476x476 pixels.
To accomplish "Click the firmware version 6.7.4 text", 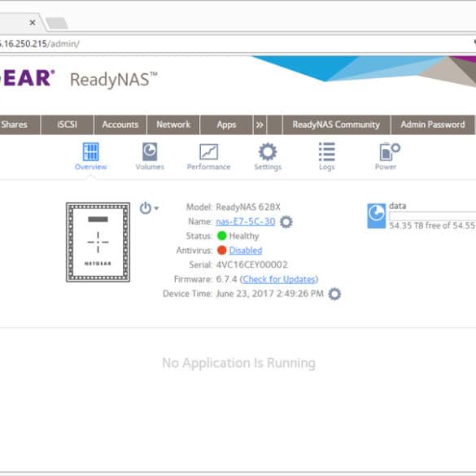I will click(x=226, y=279).
